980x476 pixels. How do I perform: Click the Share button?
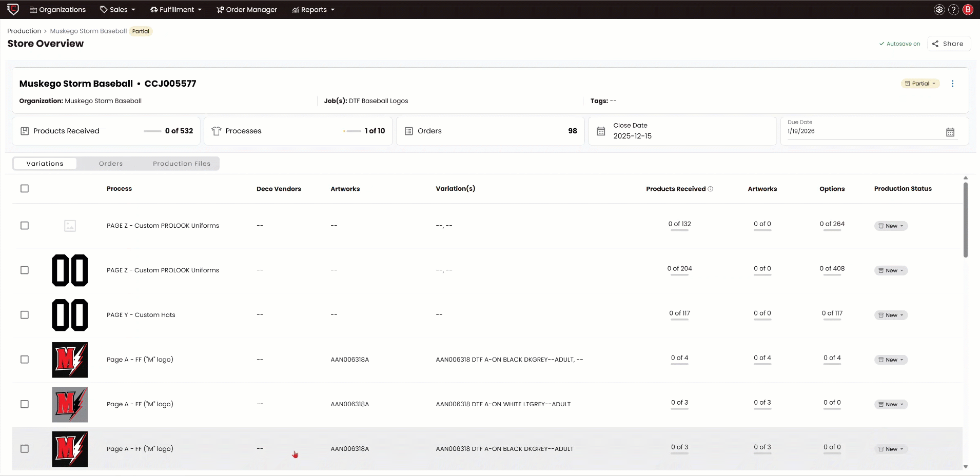(x=949, y=44)
